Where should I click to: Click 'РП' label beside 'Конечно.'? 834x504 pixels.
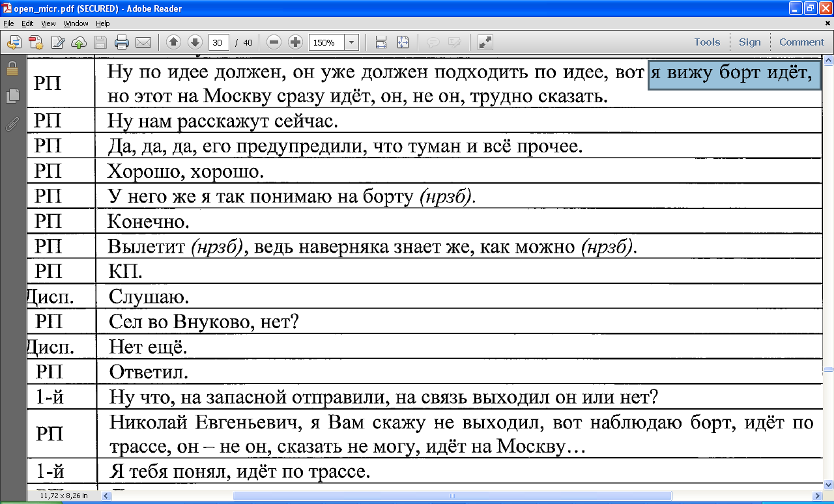(48, 222)
